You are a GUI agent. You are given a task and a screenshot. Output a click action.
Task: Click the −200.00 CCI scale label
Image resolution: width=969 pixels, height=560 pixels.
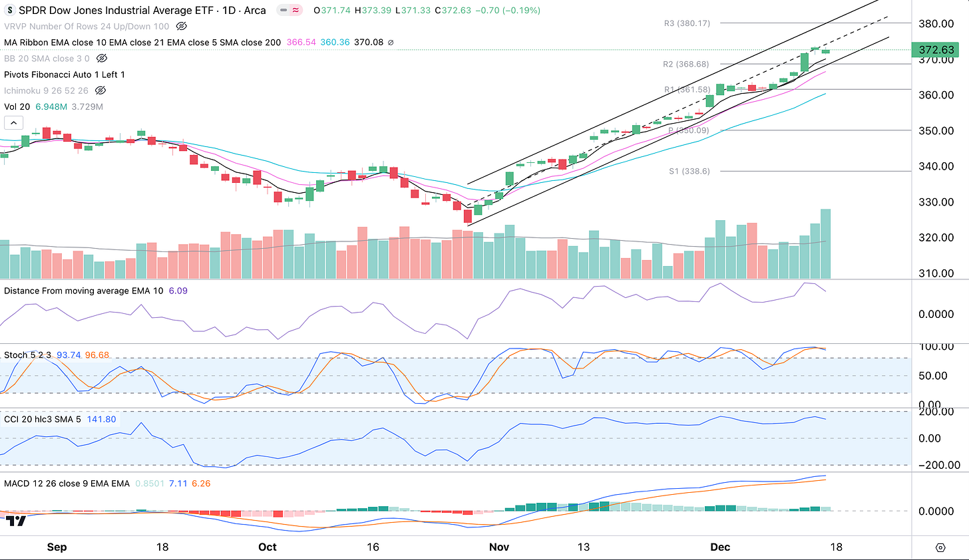click(x=938, y=466)
